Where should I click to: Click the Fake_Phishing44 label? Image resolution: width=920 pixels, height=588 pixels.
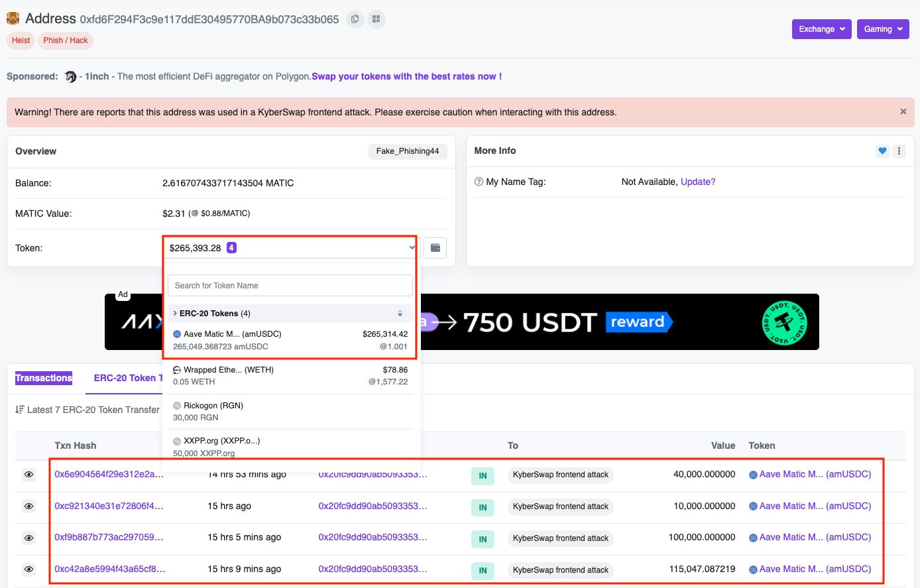(x=408, y=151)
